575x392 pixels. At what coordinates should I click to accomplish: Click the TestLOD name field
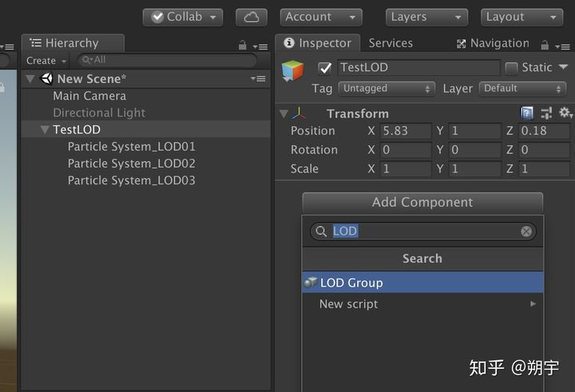coord(418,68)
